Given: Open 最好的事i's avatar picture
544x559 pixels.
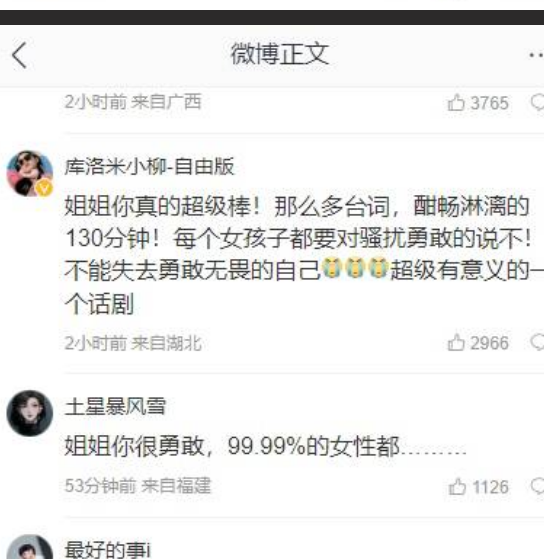Looking at the screenshot, I should 30,547.
